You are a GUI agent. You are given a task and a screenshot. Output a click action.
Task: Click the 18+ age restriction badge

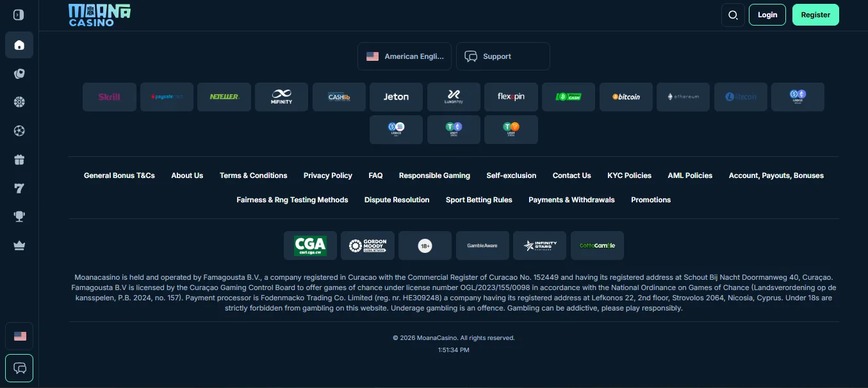pyautogui.click(x=425, y=245)
